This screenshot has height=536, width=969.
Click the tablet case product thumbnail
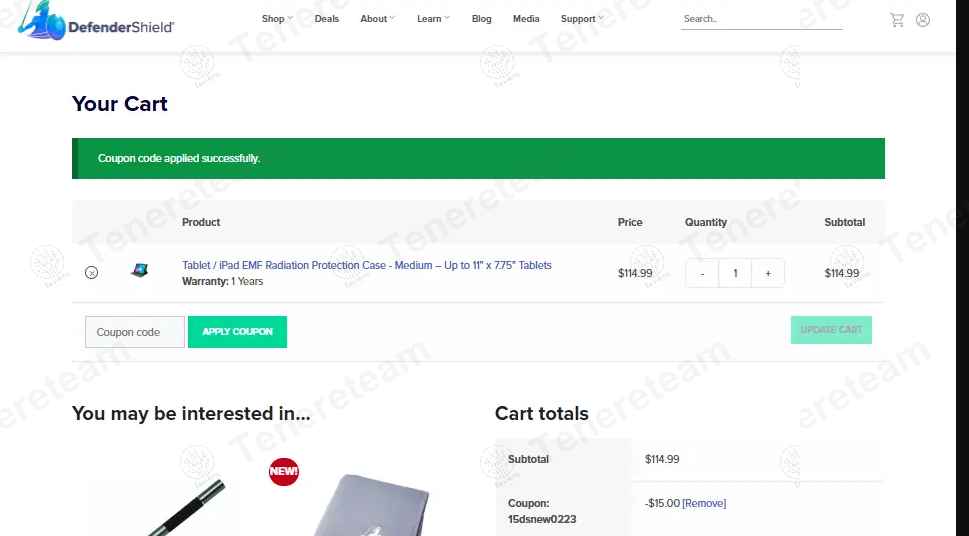(x=140, y=271)
